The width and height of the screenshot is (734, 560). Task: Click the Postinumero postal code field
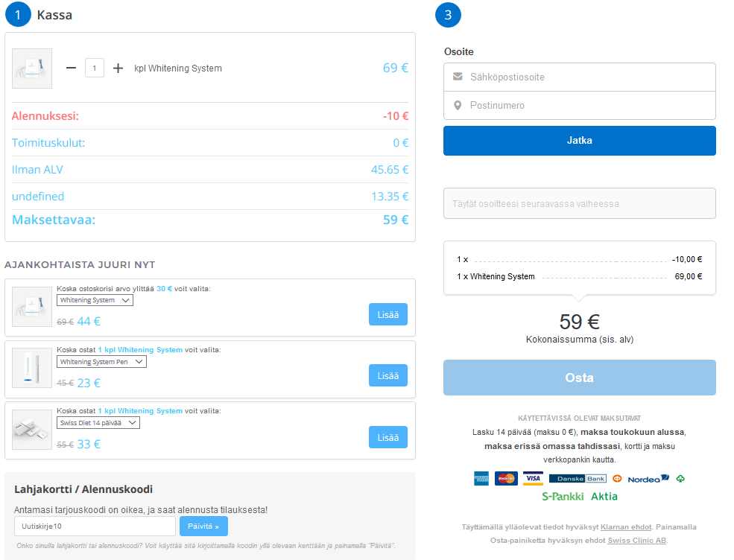pos(579,105)
